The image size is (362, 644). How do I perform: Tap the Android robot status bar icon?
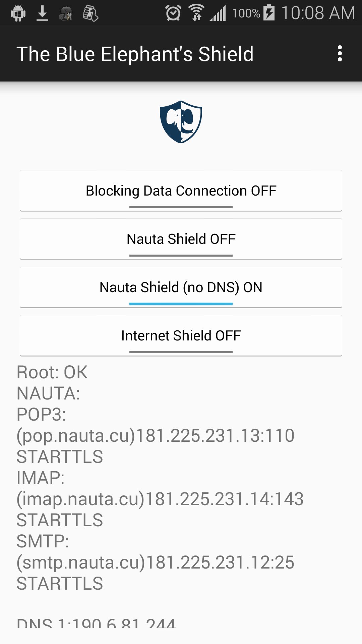18,13
